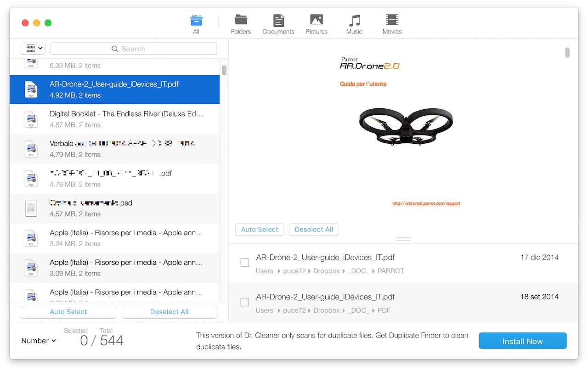Viewport: 588px width, 371px height.
Task: Open the ardrone2.parrot.com support link
Action: tap(426, 203)
